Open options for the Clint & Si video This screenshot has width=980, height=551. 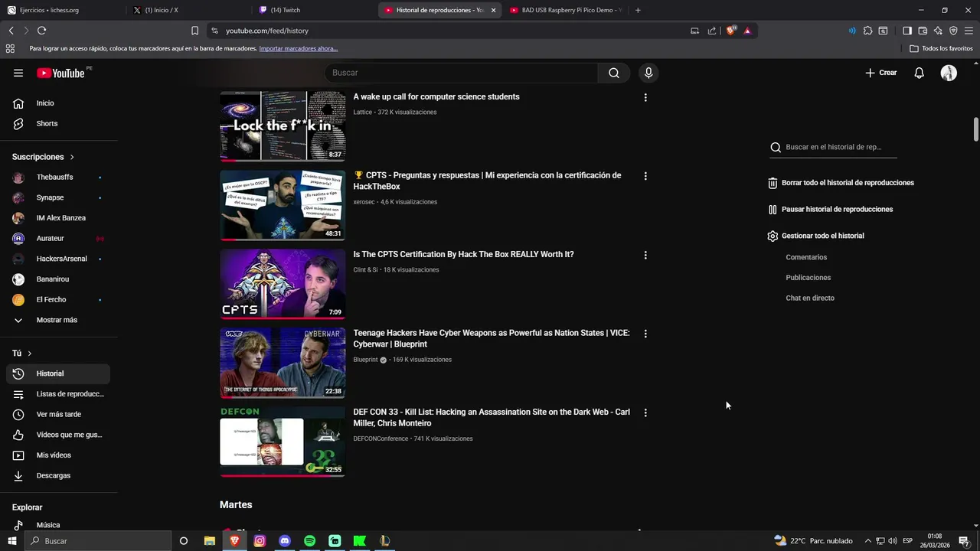click(645, 255)
